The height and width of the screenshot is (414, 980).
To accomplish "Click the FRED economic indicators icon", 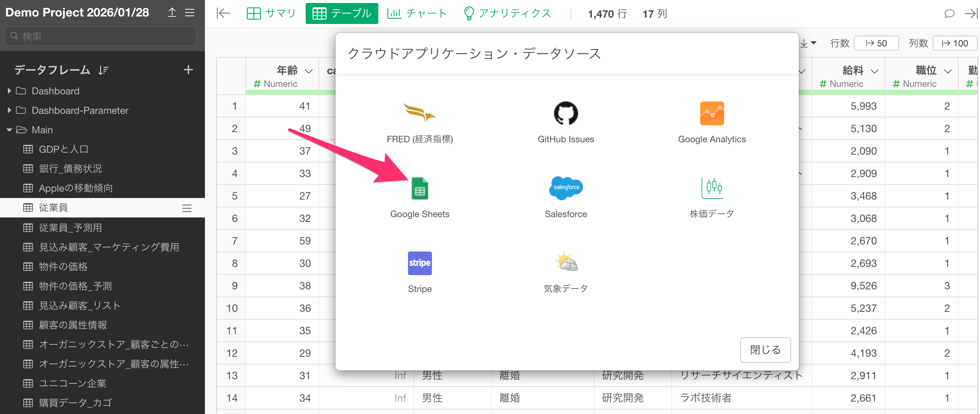I will pyautogui.click(x=420, y=114).
